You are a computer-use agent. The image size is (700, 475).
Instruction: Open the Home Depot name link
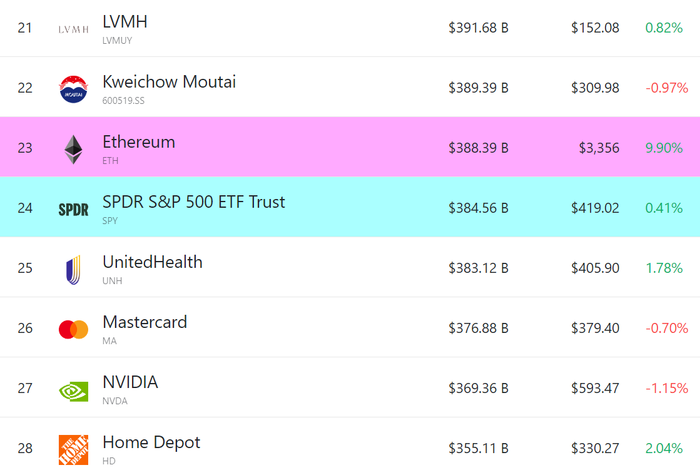[151, 442]
